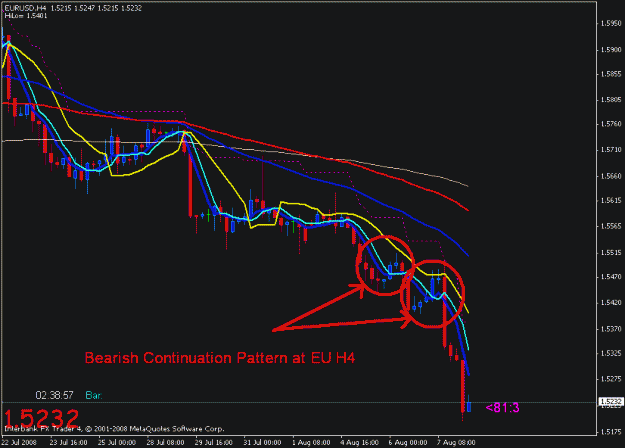Click the 1.5710 price axis label
Viewport: 625px width, 448px height.
[611, 150]
